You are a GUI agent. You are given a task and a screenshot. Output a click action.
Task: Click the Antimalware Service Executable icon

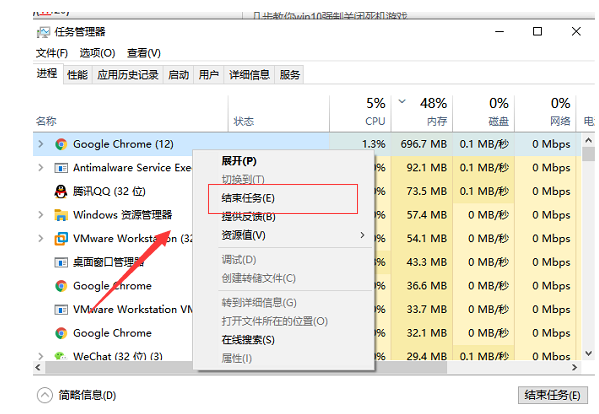coord(61,168)
